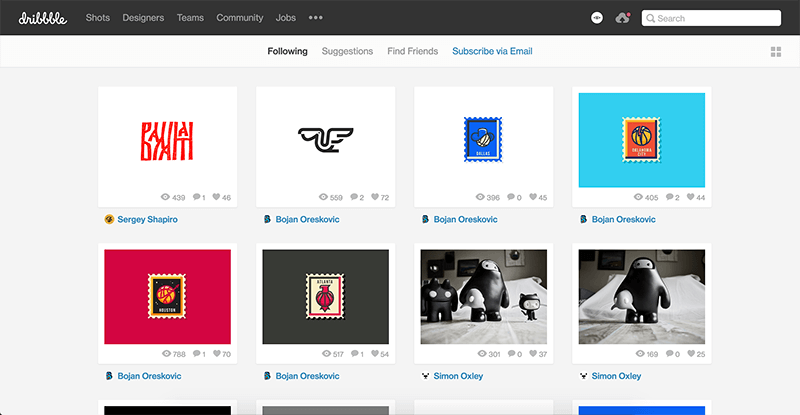
Task: Select the Find Friends tab
Action: coord(412,51)
